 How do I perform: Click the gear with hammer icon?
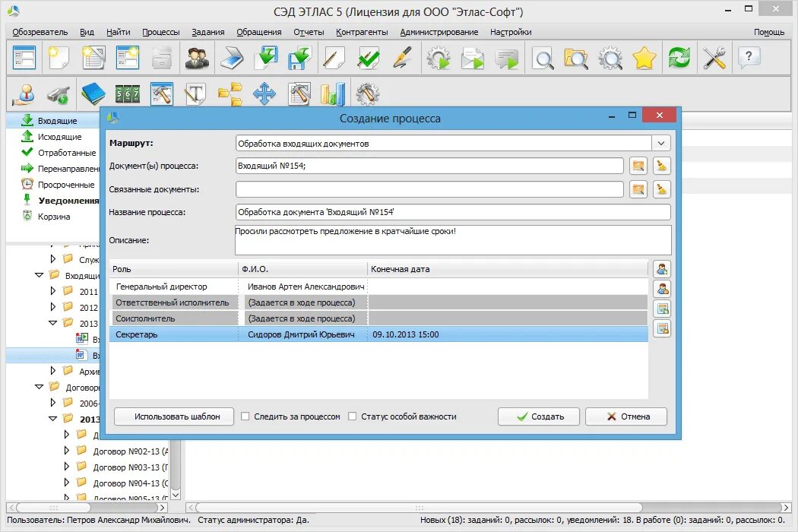click(x=367, y=93)
